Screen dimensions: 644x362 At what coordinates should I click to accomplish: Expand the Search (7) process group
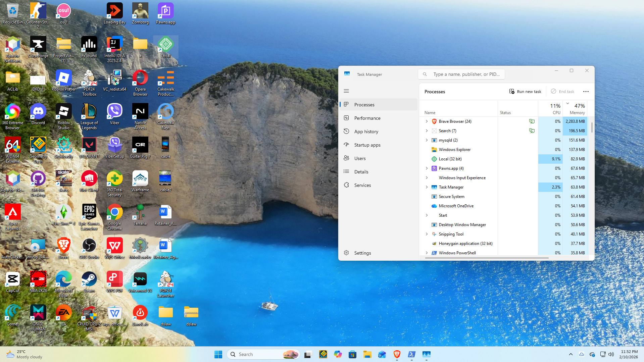(427, 131)
